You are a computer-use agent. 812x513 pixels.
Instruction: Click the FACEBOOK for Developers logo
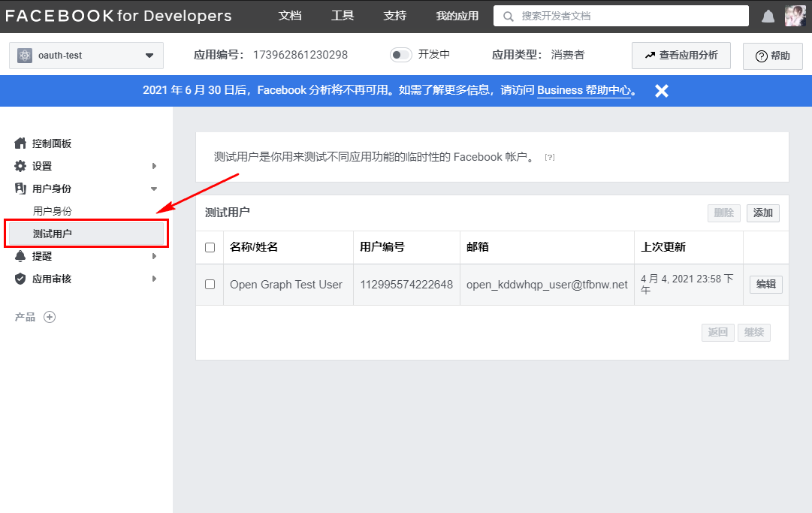click(119, 16)
